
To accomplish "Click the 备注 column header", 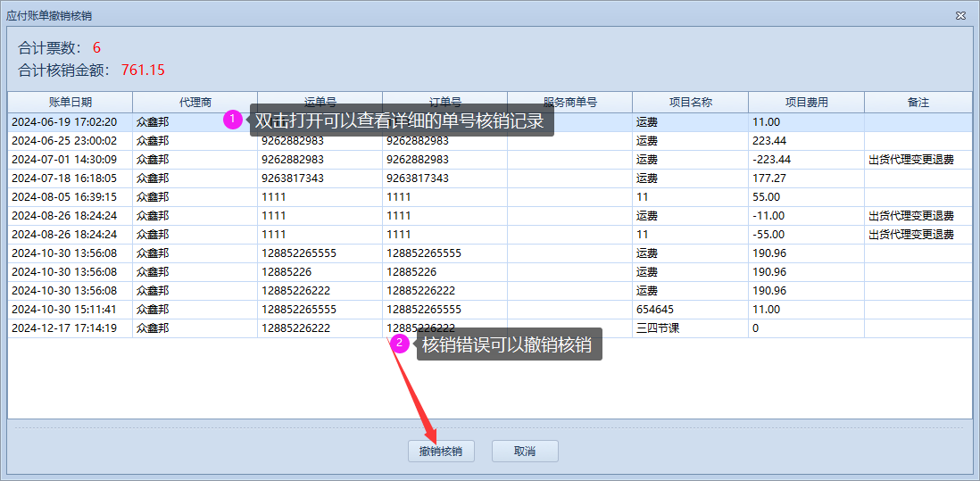I will coord(918,103).
